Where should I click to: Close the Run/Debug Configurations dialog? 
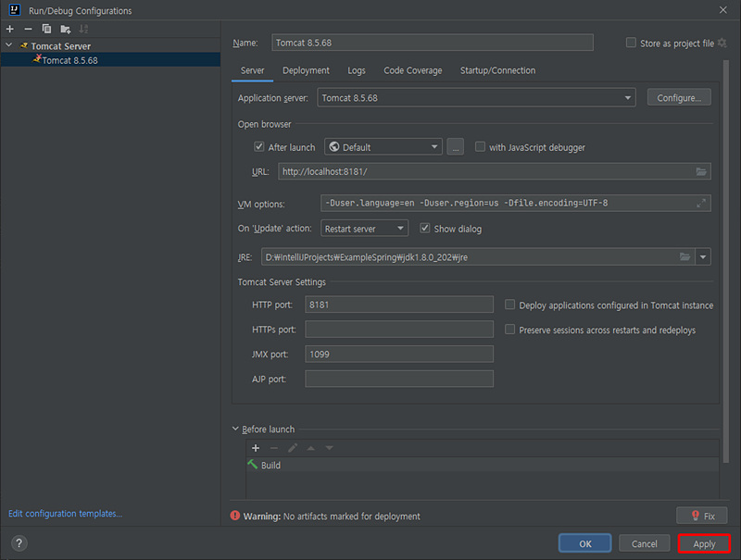pyautogui.click(x=723, y=10)
